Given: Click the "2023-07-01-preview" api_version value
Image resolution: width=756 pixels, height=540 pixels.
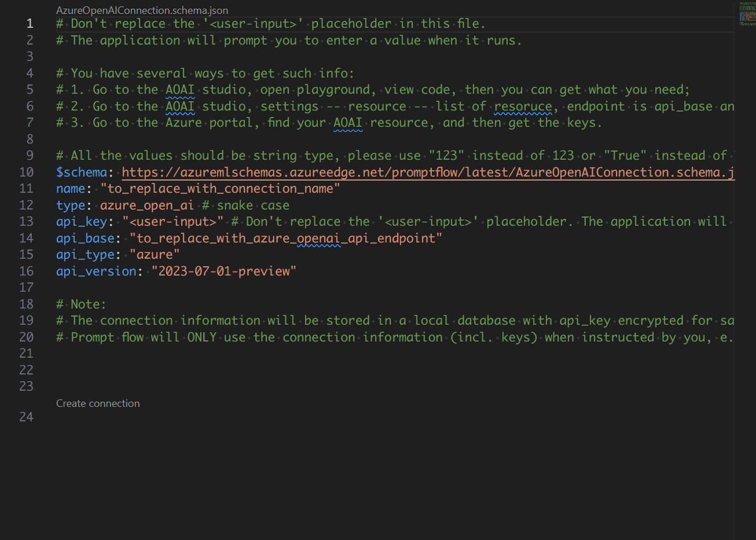Looking at the screenshot, I should click(223, 271).
